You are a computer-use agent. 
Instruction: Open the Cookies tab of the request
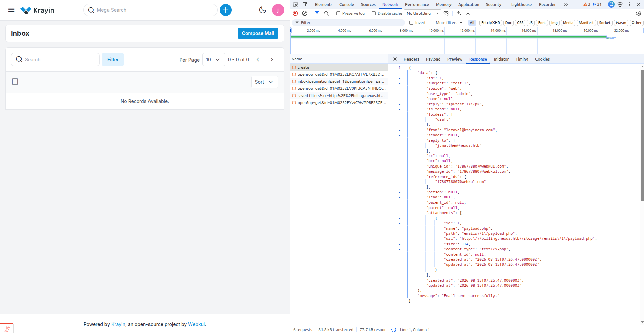pos(542,59)
